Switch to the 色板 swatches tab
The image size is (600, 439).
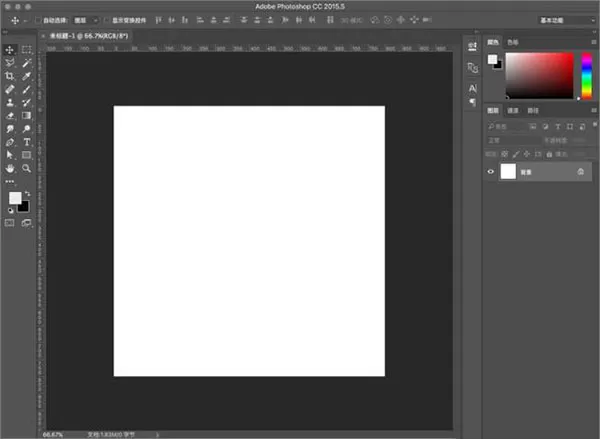click(513, 42)
